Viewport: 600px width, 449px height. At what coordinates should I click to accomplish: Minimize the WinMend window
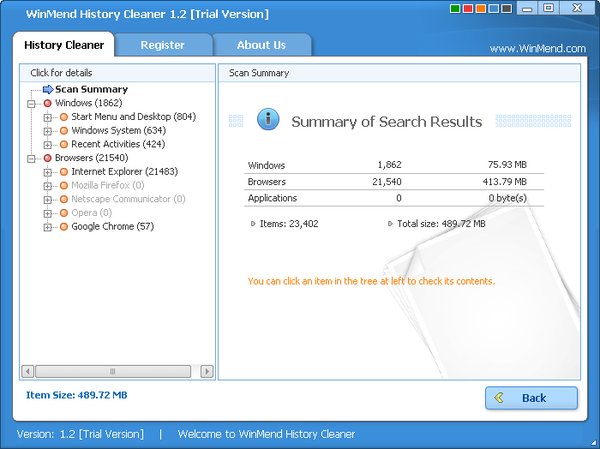pyautogui.click(x=527, y=8)
